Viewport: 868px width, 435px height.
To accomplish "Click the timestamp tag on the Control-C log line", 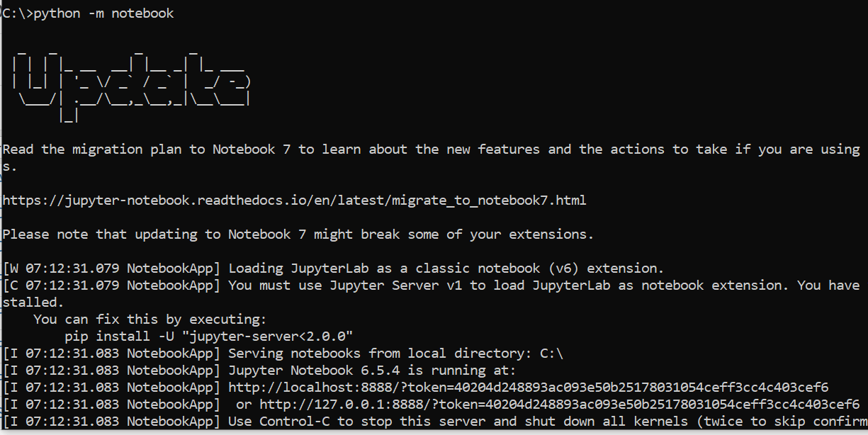I will [x=111, y=422].
